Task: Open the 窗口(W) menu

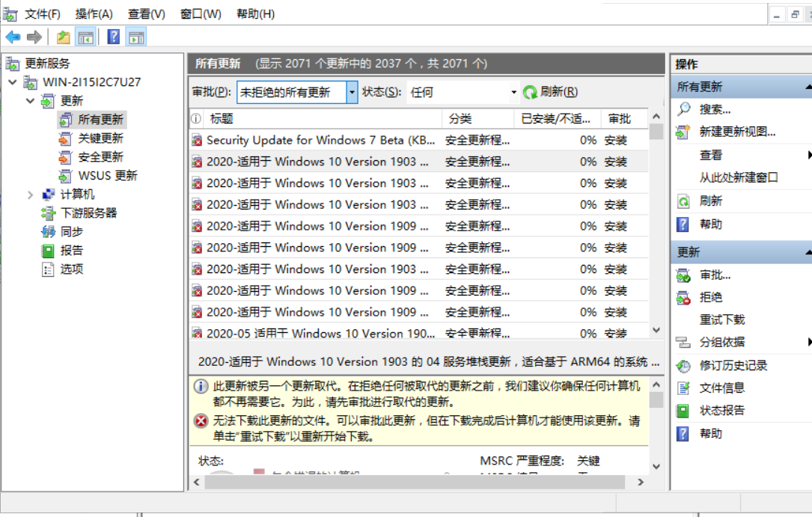Action: point(201,14)
